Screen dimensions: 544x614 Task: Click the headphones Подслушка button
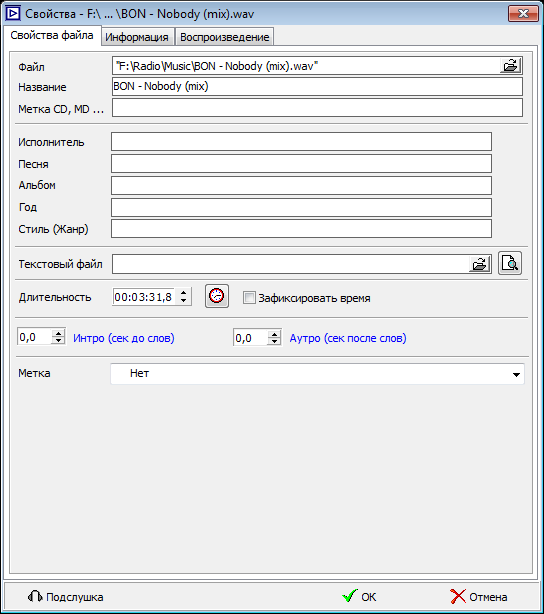tap(66, 597)
